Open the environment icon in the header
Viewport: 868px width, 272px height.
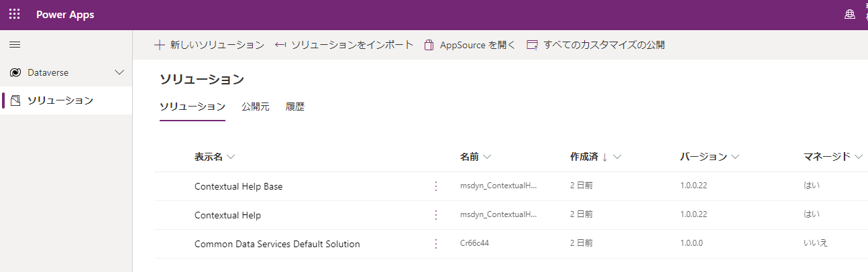[x=850, y=15]
